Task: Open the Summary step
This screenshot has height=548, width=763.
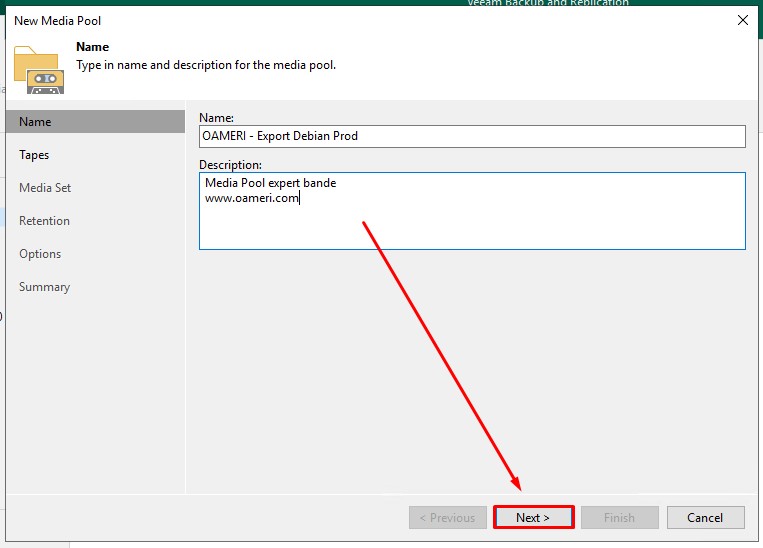Action: tap(44, 287)
